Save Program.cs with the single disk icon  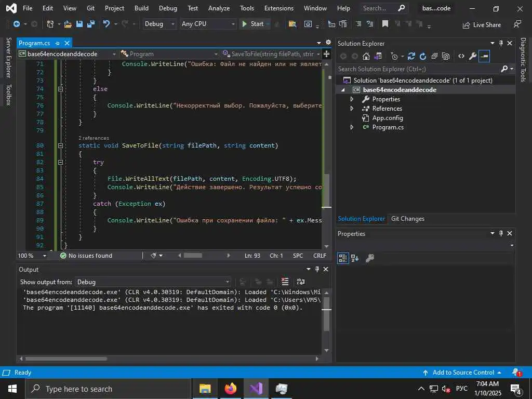(79, 24)
